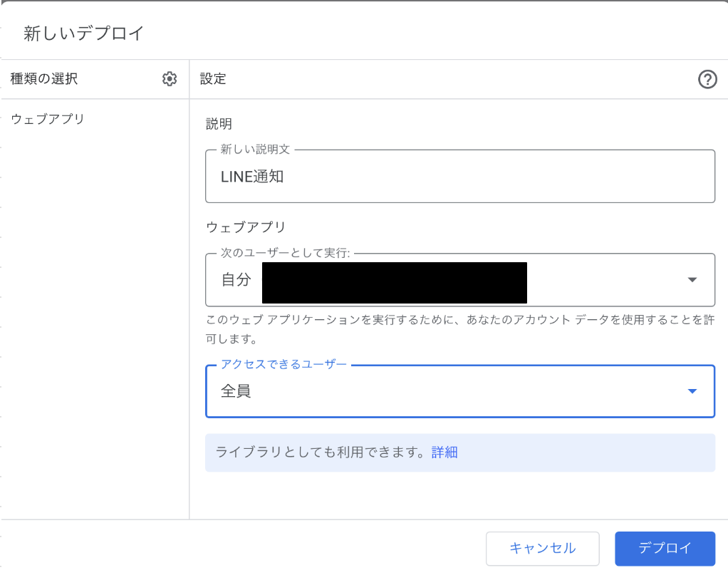Click the 新しい説明文 input containing LINE通知
This screenshot has height=570, width=728.
tap(459, 177)
